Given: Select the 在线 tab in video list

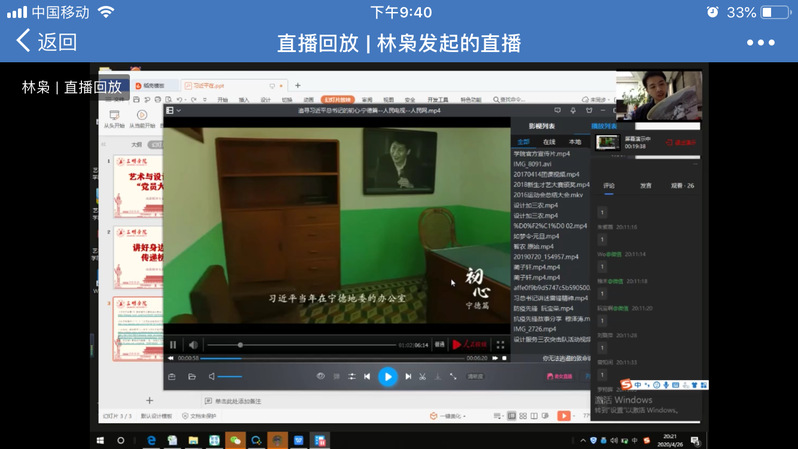Looking at the screenshot, I should (549, 142).
